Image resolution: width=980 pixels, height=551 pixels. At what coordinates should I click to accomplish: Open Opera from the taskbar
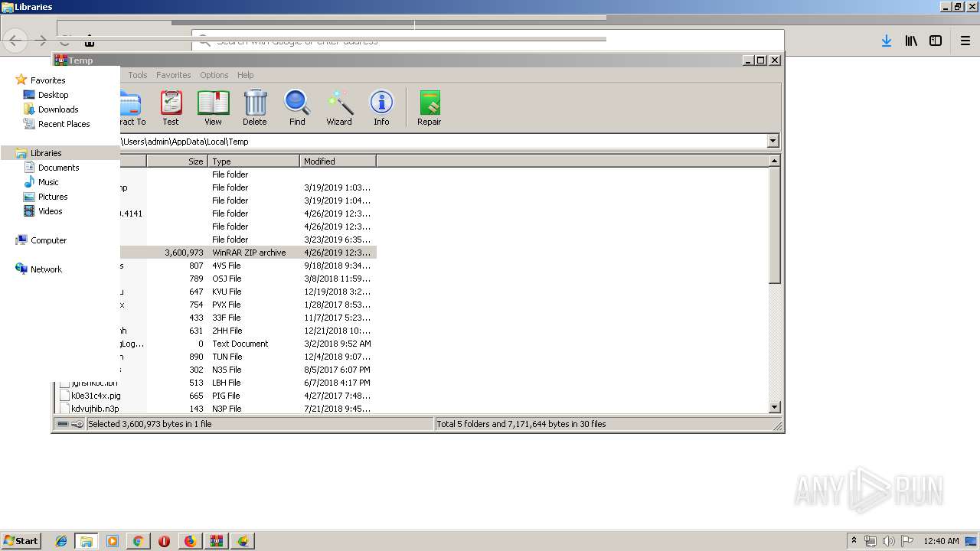coord(165,541)
